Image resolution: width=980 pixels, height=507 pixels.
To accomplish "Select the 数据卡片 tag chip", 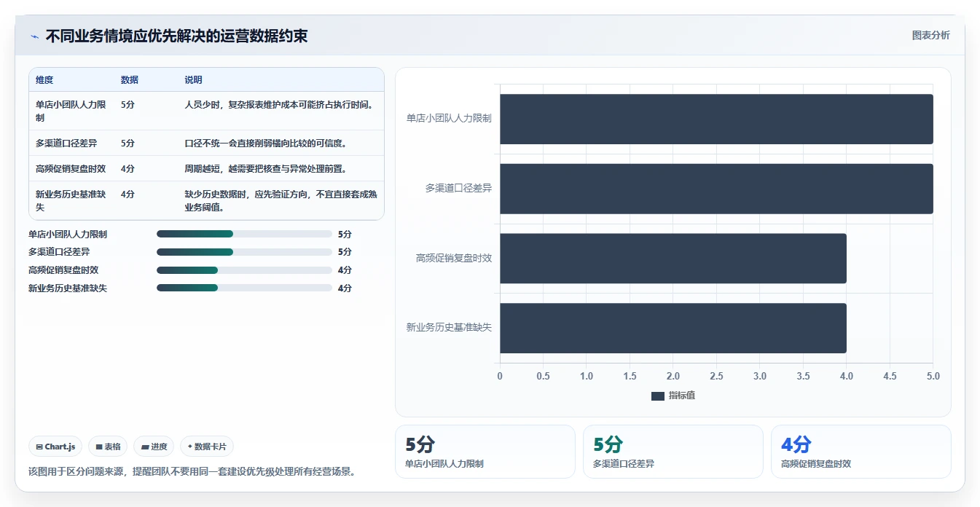I will [207, 447].
